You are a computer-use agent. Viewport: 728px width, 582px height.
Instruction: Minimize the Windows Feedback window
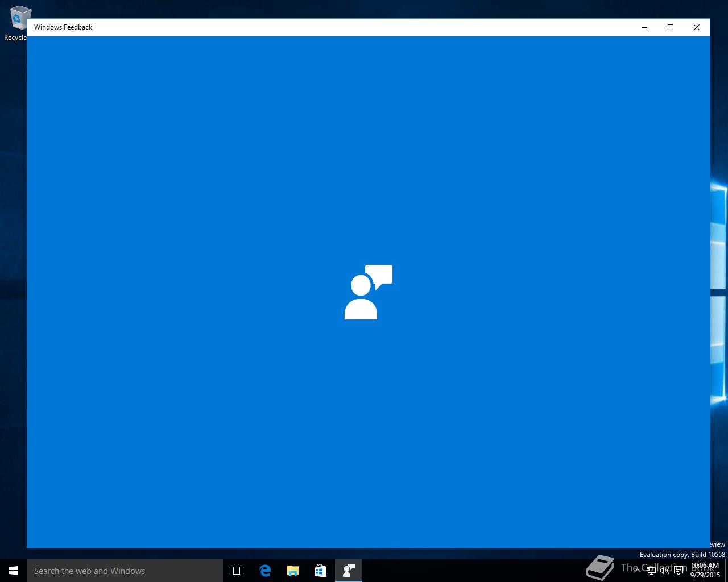[644, 27]
